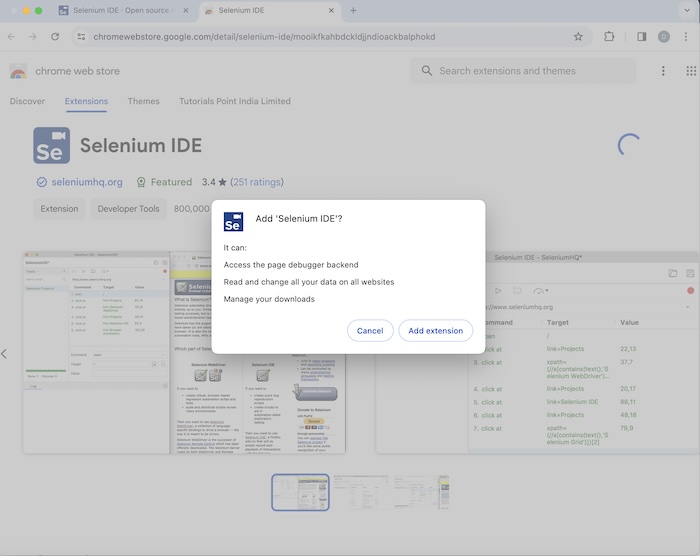Click the 22,13 value cell in preview
The height and width of the screenshot is (556, 700).
coord(628,349)
